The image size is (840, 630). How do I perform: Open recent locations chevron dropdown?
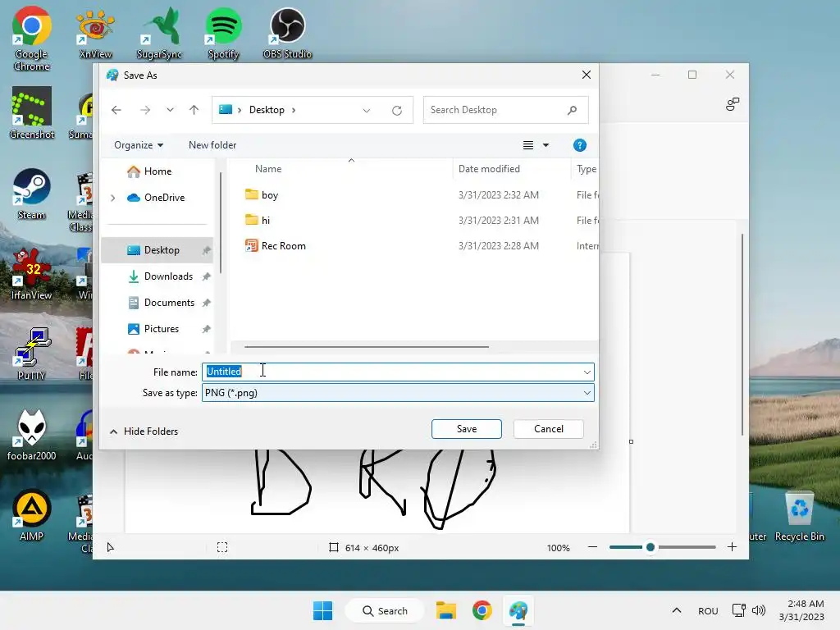(170, 110)
